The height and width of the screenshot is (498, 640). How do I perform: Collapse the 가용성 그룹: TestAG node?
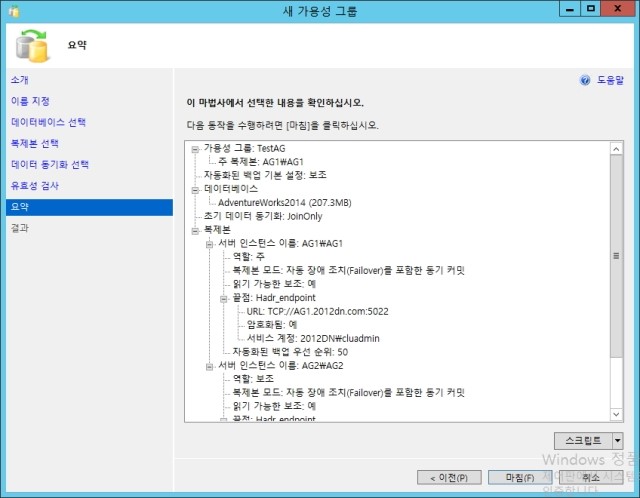coord(195,149)
